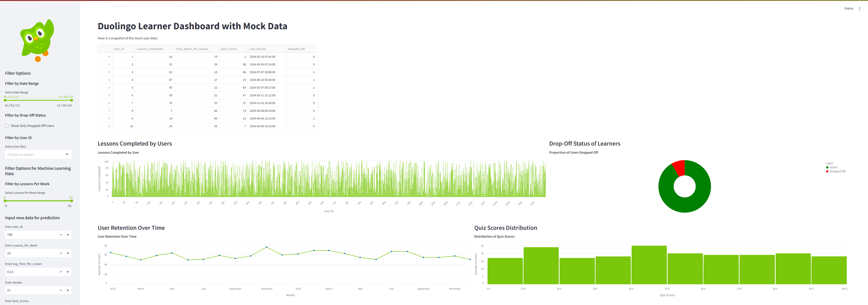Click Lessons_Completed cell showing 96

155,88
